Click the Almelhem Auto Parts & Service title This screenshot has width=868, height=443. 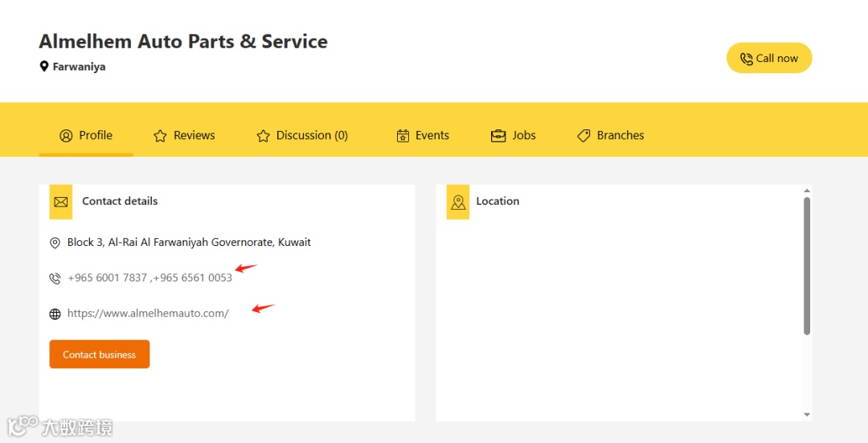[x=183, y=42]
